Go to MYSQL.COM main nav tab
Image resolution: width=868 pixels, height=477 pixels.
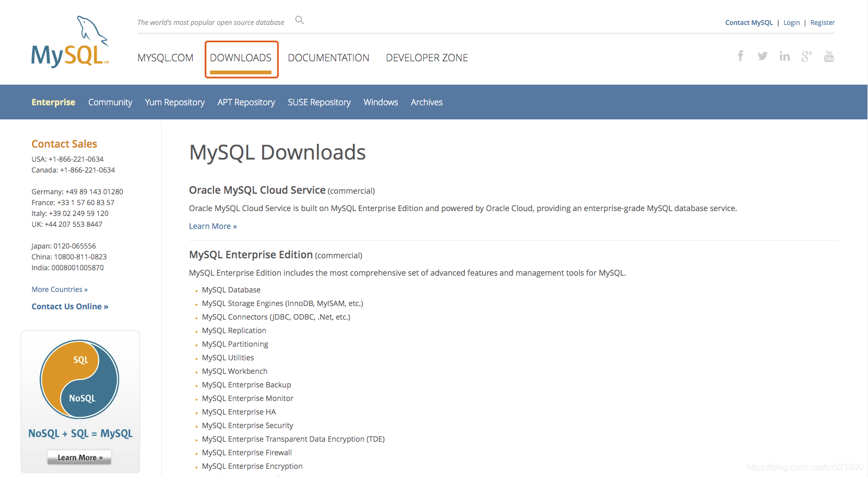click(x=165, y=58)
